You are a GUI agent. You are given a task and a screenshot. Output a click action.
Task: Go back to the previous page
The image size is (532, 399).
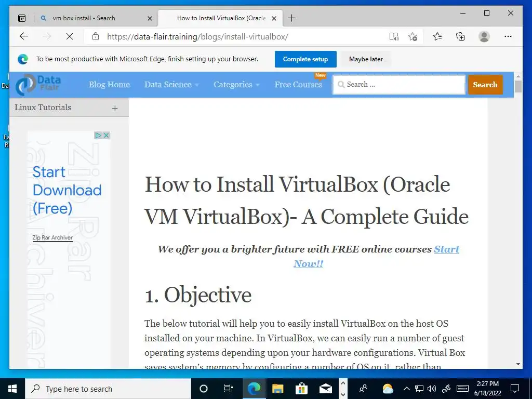coord(24,36)
